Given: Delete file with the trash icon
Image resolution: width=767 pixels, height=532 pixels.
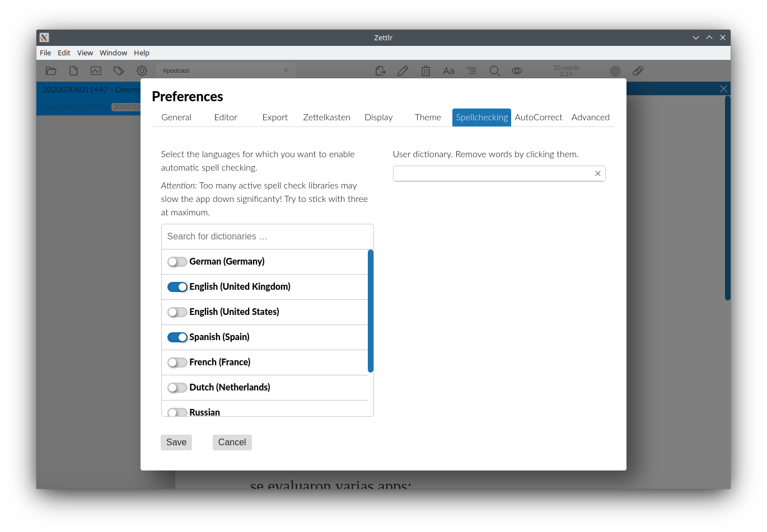Looking at the screenshot, I should tap(425, 70).
